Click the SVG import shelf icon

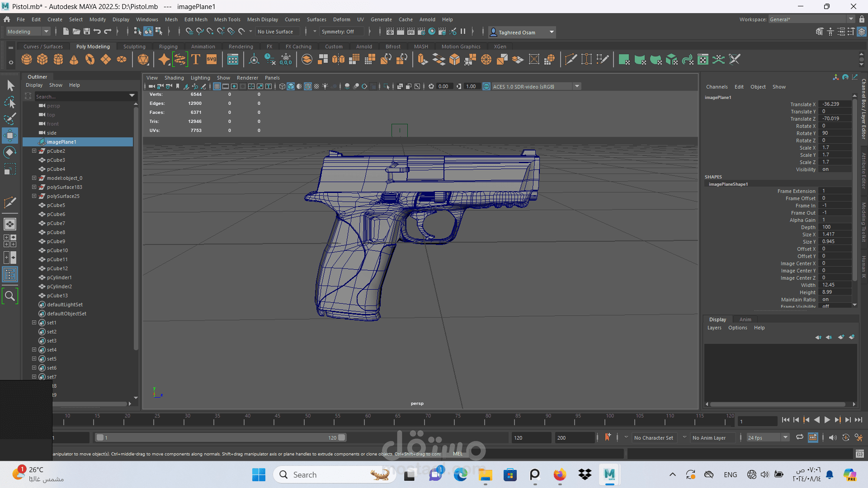pos(212,60)
